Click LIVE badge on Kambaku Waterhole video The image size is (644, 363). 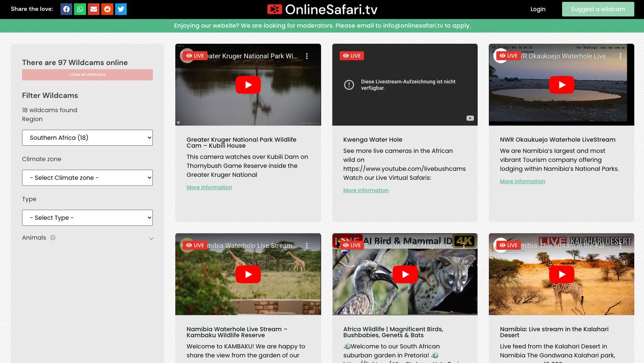click(x=195, y=245)
